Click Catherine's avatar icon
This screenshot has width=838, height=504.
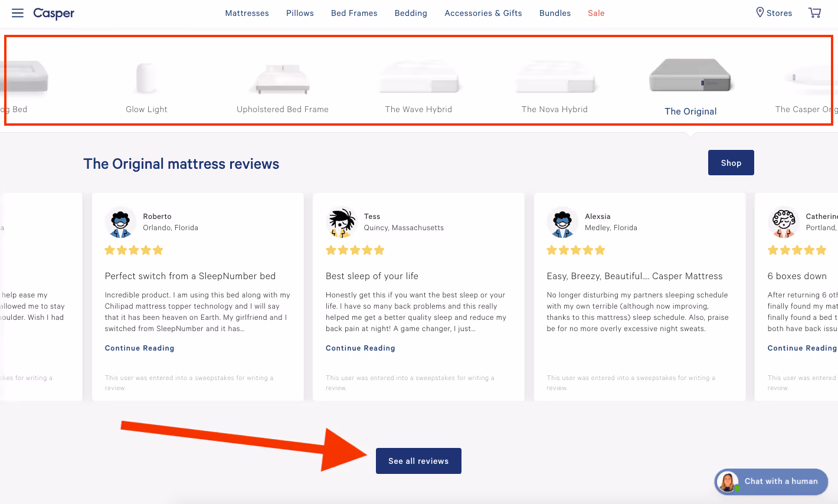pyautogui.click(x=783, y=222)
